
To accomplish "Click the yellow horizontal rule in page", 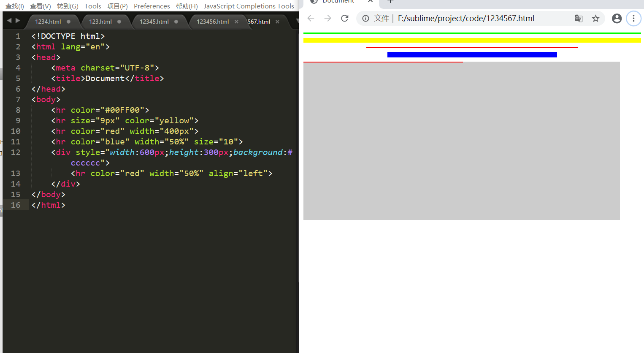I will click(x=472, y=41).
